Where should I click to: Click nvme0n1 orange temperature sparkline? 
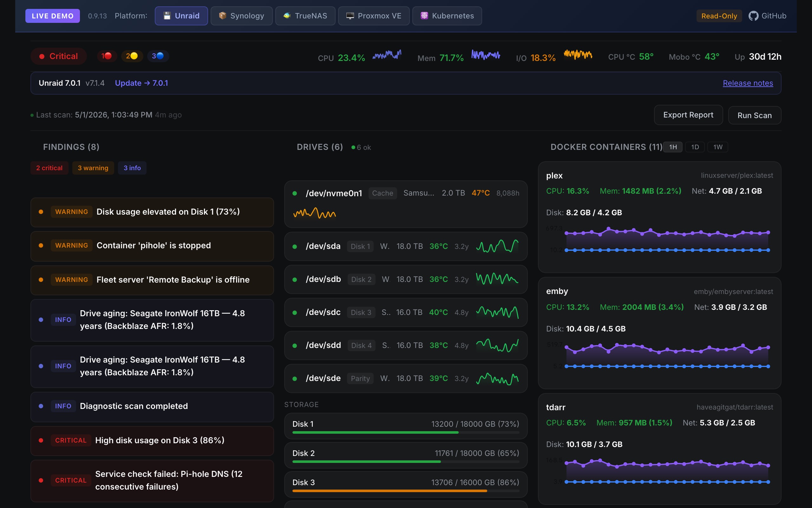point(314,213)
